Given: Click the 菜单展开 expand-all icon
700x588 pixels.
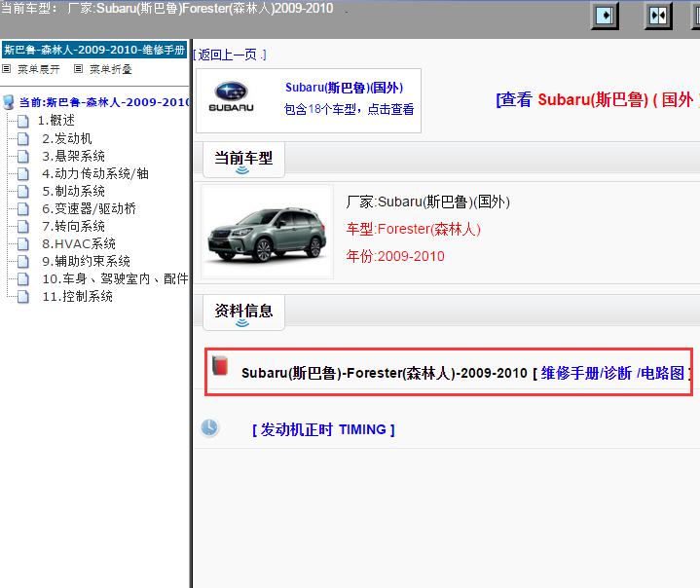Looking at the screenshot, I should pos(6,69).
